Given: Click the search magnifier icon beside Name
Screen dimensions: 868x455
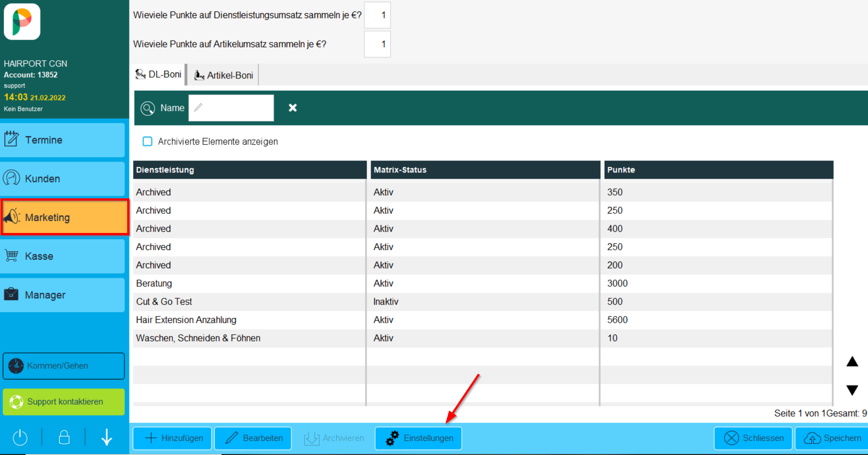Looking at the screenshot, I should click(x=148, y=108).
